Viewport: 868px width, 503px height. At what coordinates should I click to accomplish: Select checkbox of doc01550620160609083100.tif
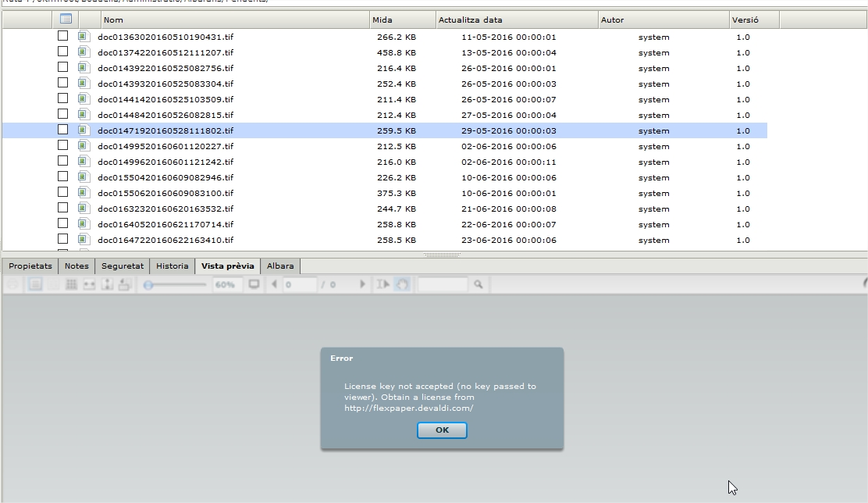coord(63,192)
